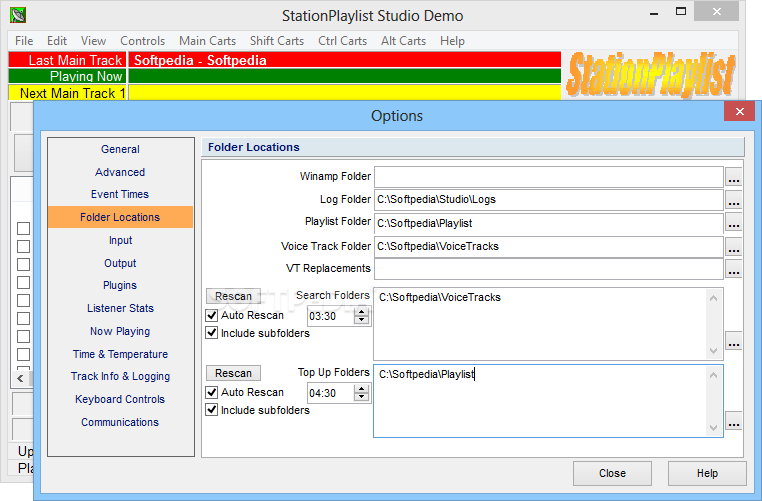
Task: Click the Playlist Folder path field
Action: pos(549,223)
